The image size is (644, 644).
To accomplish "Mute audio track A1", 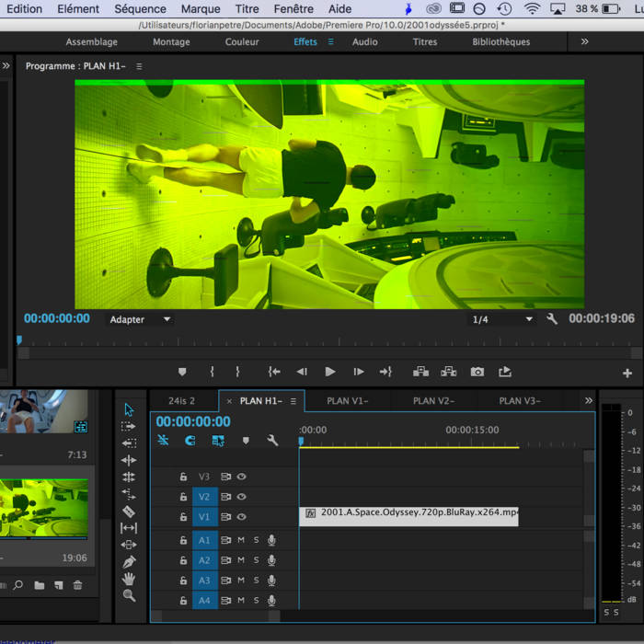I will pyautogui.click(x=241, y=540).
